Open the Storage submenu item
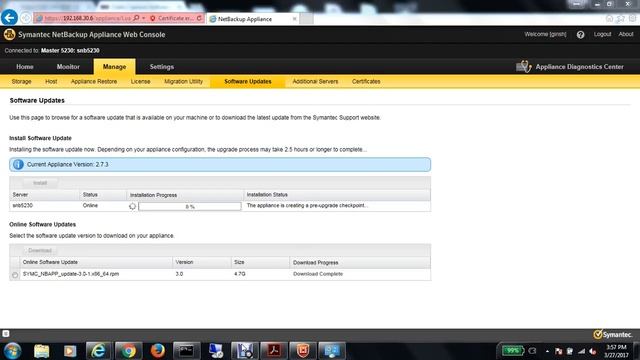Screen dimensions: 640x360 click(x=22, y=82)
